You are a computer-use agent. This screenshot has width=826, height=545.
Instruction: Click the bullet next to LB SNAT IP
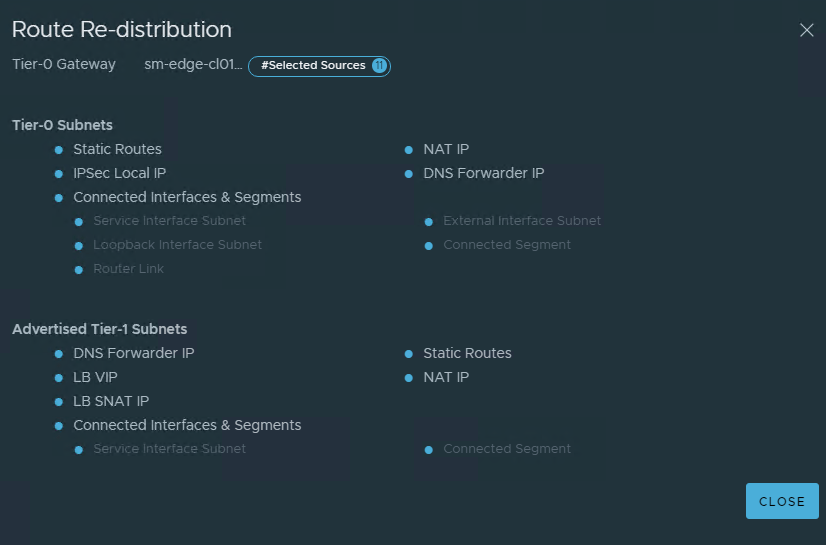pyautogui.click(x=59, y=402)
